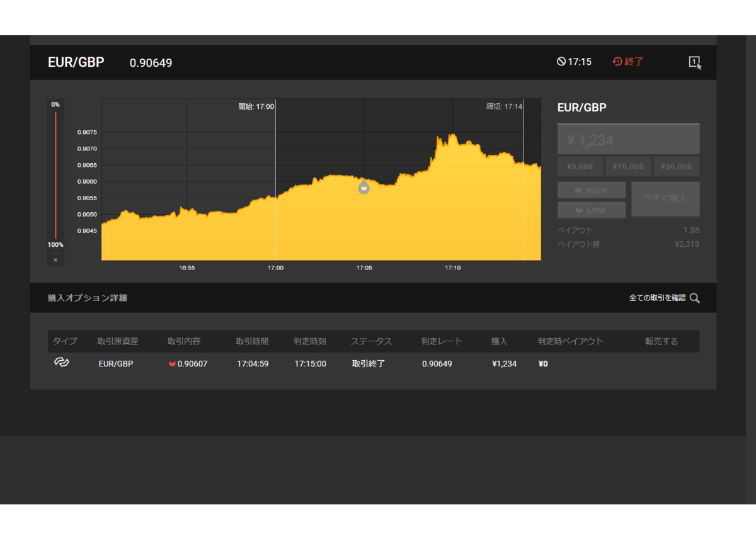The height and width of the screenshot is (539, 756).
Task: Click the ステータス column header
Action: (372, 341)
